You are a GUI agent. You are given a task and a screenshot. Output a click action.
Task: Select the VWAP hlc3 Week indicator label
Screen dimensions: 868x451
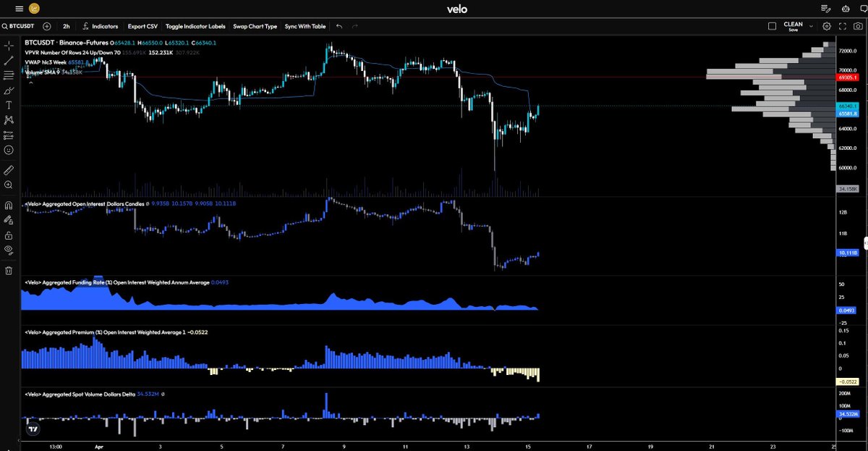tap(47, 63)
